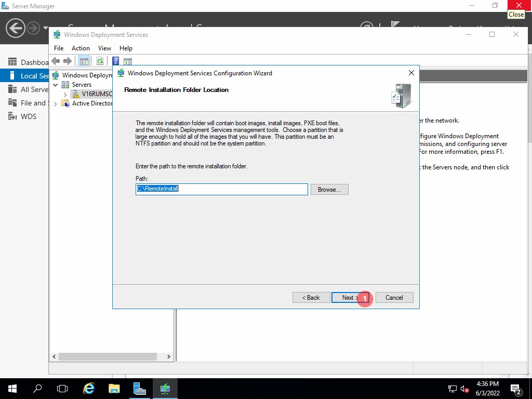Open the Action Center notifications icon

coord(516,389)
